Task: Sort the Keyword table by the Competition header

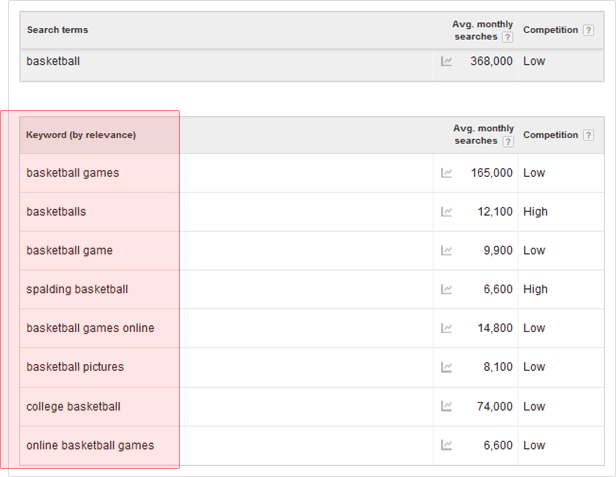Action: click(x=550, y=135)
